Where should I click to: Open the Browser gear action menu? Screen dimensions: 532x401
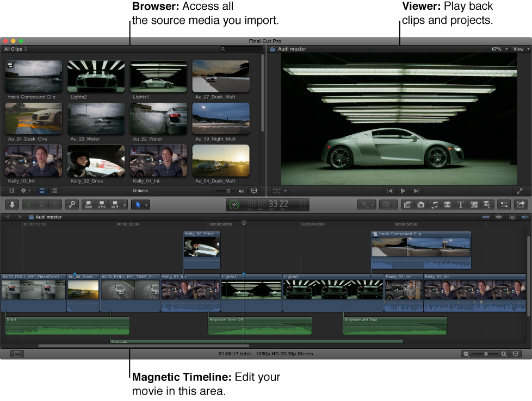pyautogui.click(x=26, y=191)
